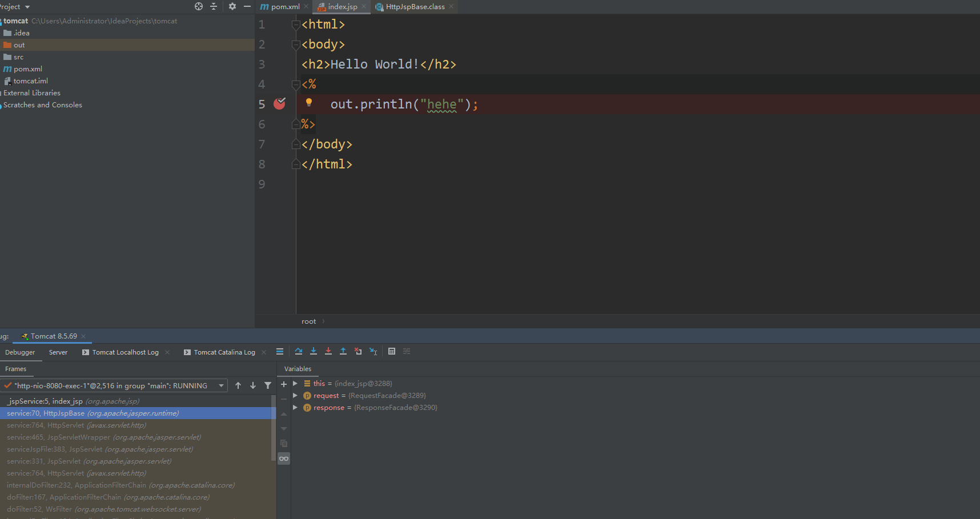This screenshot has height=519, width=980.
Task: Expand the 'request' variable node
Action: pyautogui.click(x=295, y=396)
